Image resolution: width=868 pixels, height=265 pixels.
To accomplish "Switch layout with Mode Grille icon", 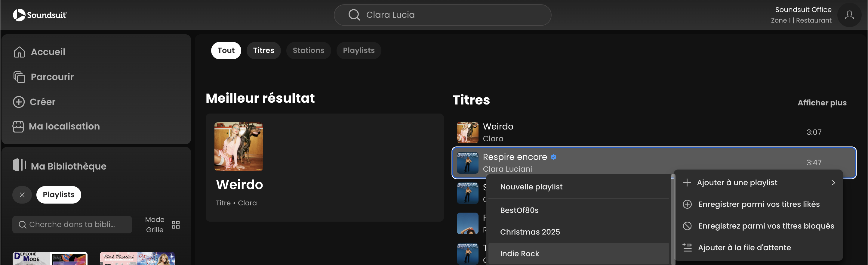I will pos(176,225).
